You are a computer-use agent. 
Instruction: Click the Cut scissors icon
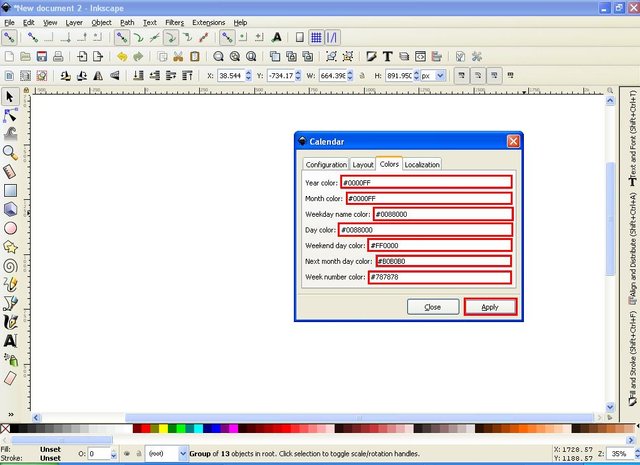pos(178,56)
